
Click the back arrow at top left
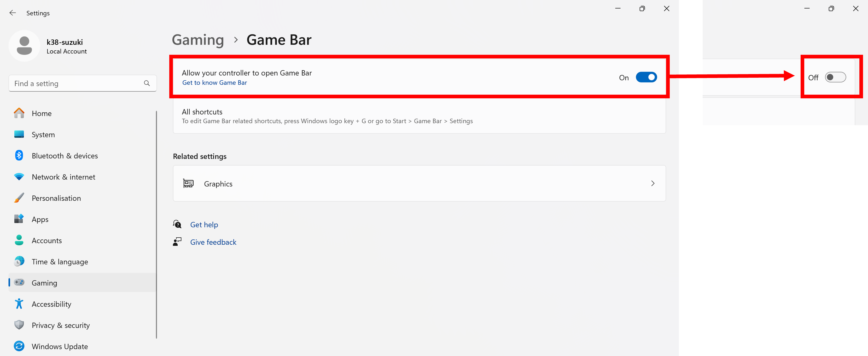coord(13,13)
